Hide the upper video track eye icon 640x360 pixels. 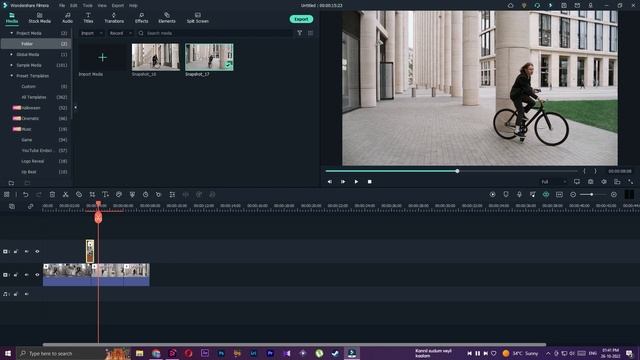[37, 251]
